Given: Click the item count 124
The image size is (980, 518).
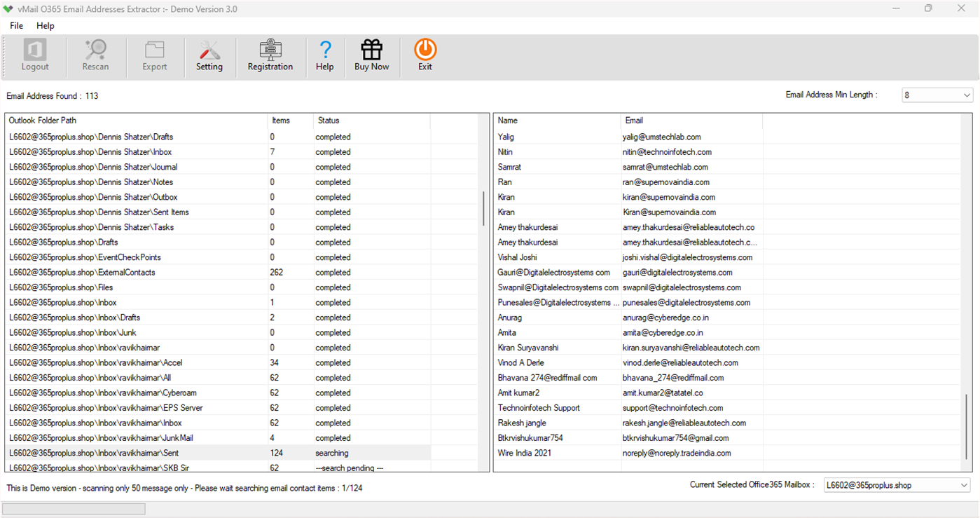Looking at the screenshot, I should pyautogui.click(x=277, y=454).
